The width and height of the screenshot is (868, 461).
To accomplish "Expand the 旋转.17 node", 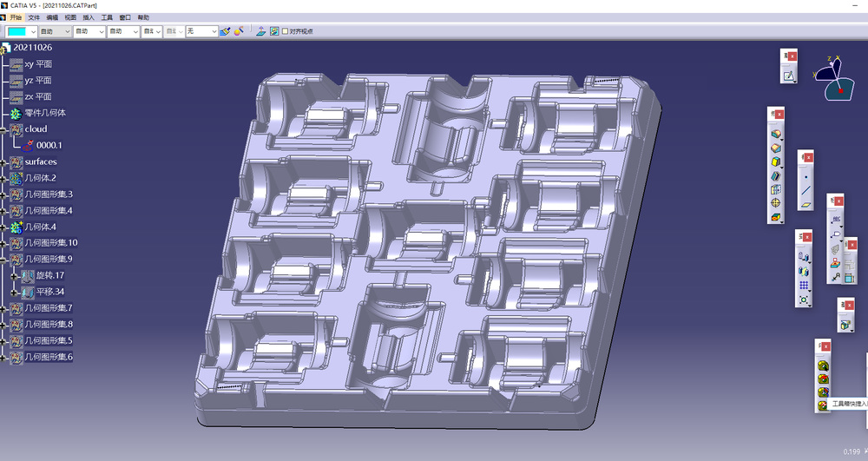I will tap(15, 276).
